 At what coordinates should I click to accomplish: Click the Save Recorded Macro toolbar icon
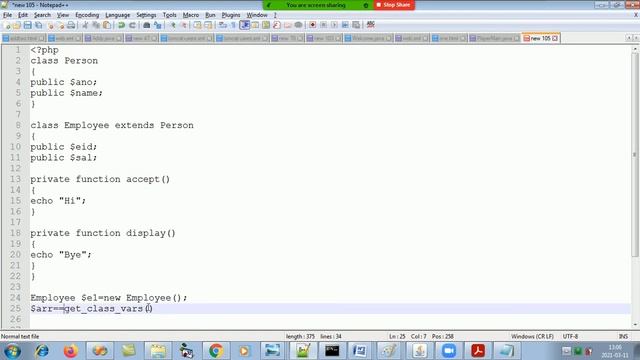coord(356,25)
